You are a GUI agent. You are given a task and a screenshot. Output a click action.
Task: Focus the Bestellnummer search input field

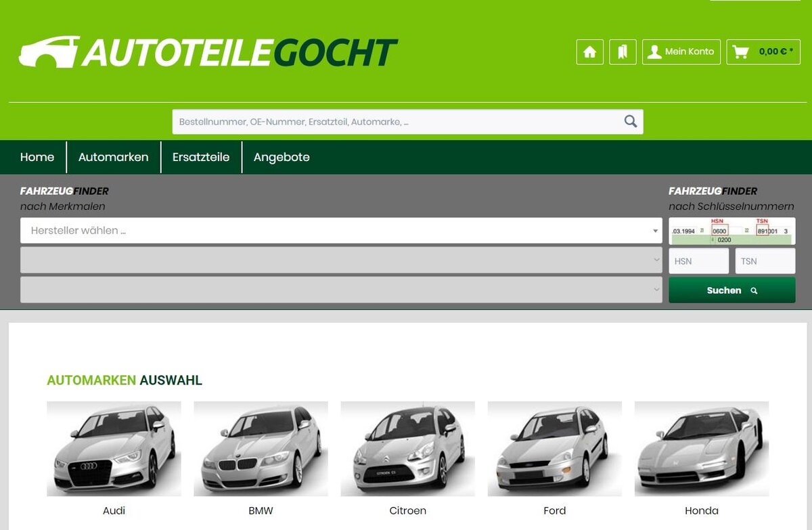(407, 122)
